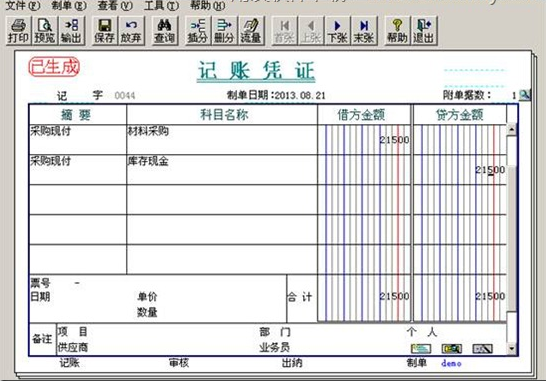The image size is (546, 381).
Task: Go to next voucher with 下张
Action: 337,31
